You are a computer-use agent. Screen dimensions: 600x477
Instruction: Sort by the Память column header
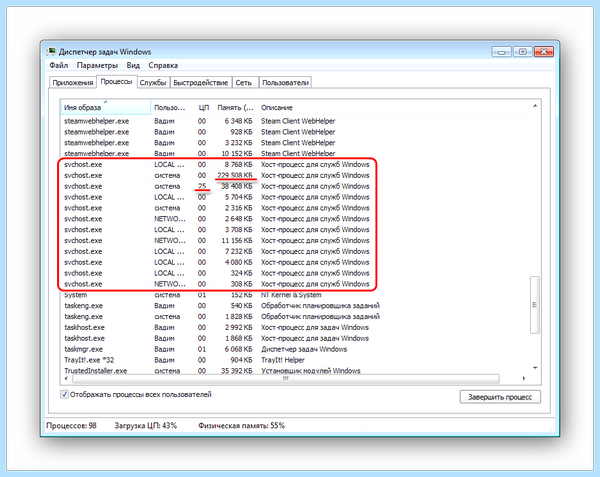(x=235, y=107)
